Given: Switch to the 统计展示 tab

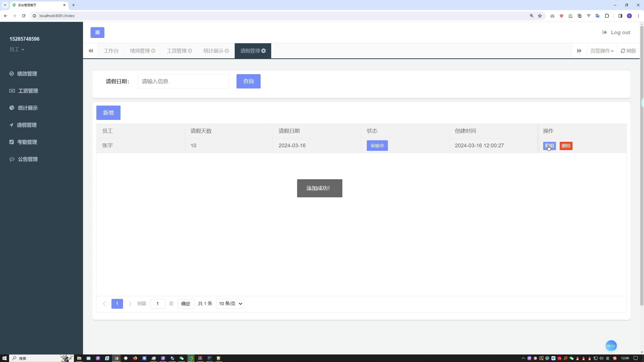Looking at the screenshot, I should (213, 51).
